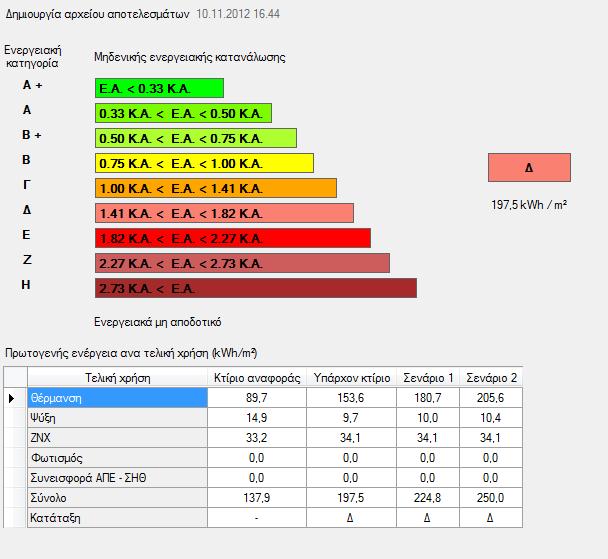Select the Δ classification cell under Σενάριο 1
The image size is (608, 559).
428,518
